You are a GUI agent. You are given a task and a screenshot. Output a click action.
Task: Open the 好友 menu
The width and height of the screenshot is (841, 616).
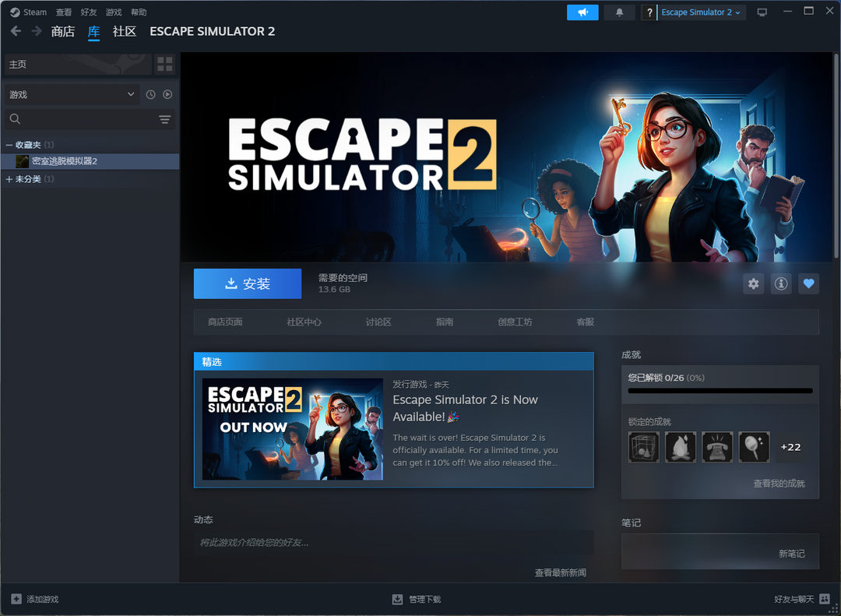89,12
